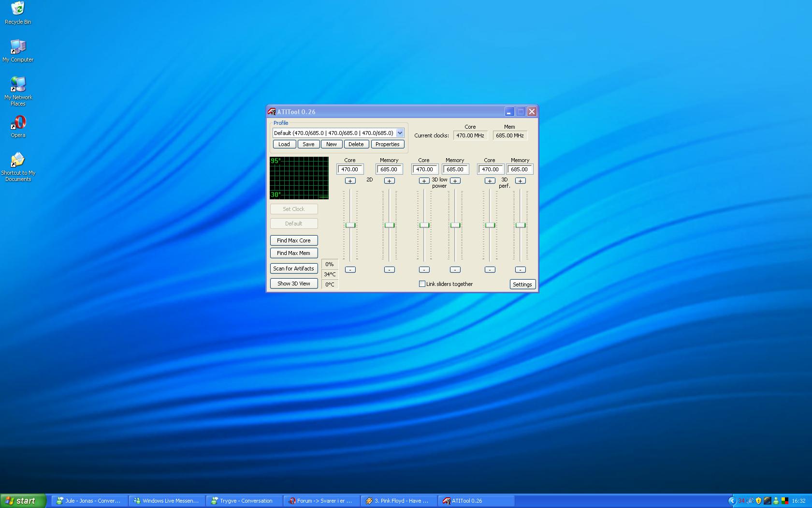
Task: Open the Profile dropdown list
Action: (x=400, y=133)
